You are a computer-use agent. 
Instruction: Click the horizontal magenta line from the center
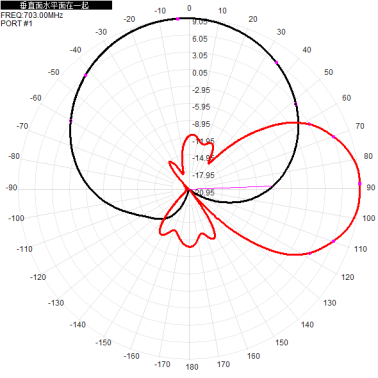pos(231,188)
